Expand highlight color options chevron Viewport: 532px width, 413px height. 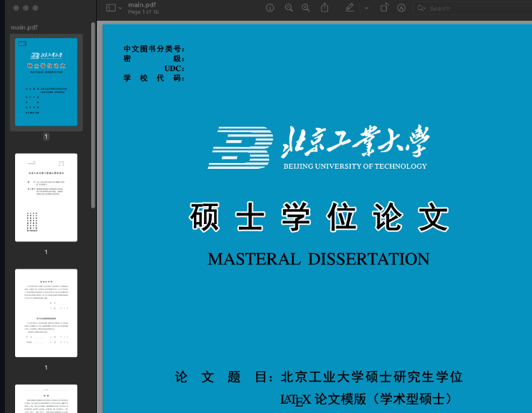click(x=366, y=8)
